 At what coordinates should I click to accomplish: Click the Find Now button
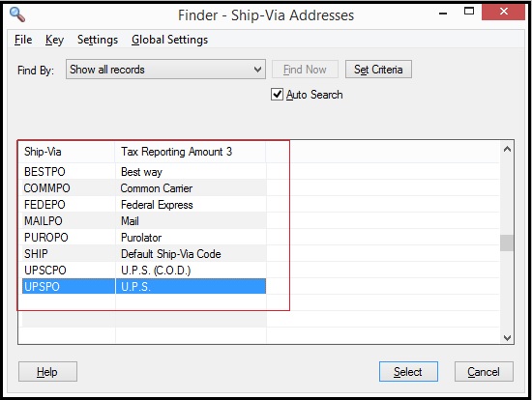click(305, 70)
